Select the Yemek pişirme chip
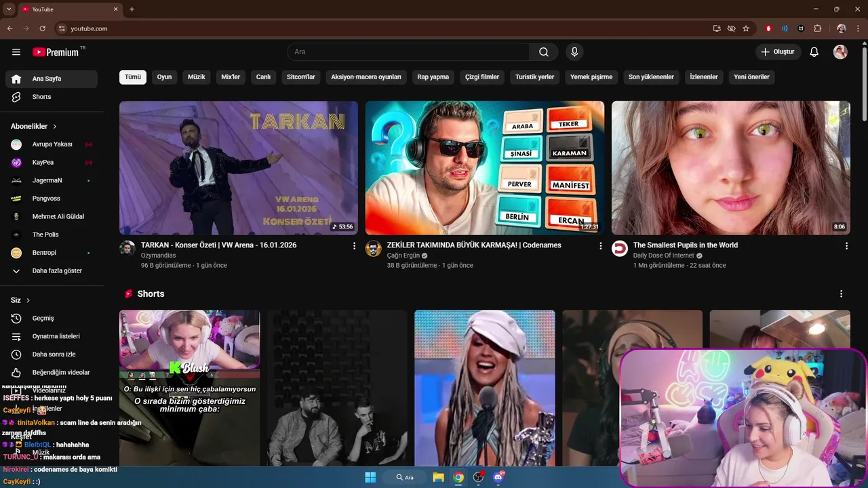Viewport: 868px width, 488px height. 591,77
